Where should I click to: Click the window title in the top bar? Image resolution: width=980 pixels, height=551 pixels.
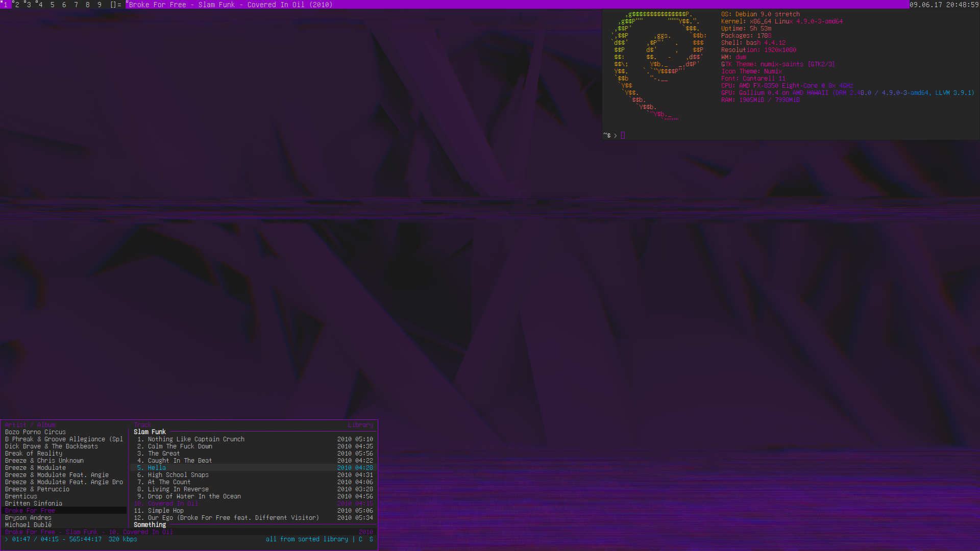click(231, 5)
